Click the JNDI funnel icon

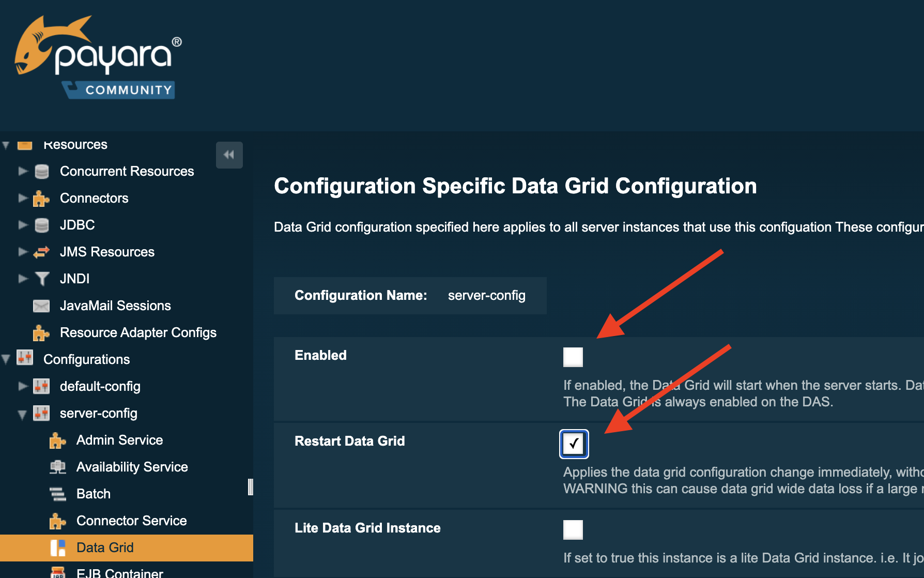(x=42, y=279)
